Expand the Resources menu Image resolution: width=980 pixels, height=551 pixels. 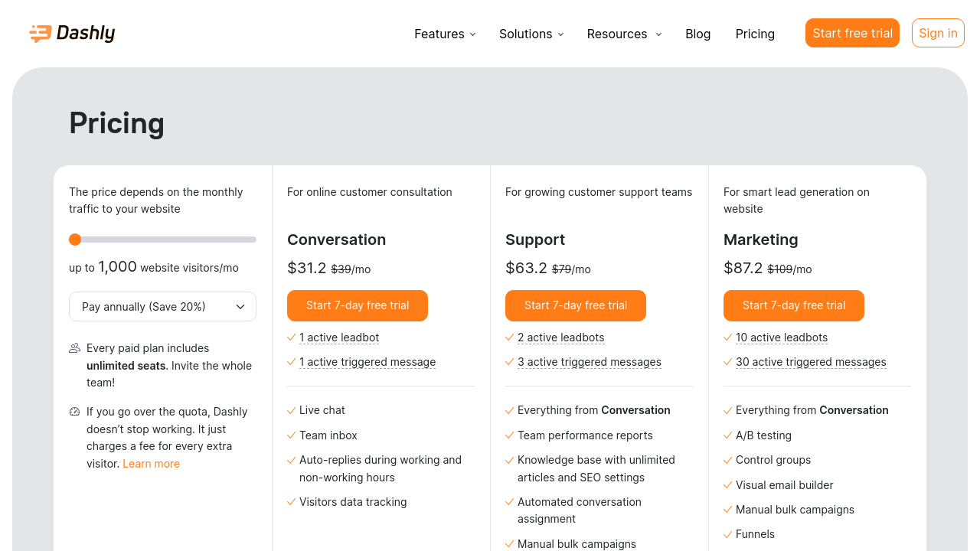pyautogui.click(x=624, y=34)
